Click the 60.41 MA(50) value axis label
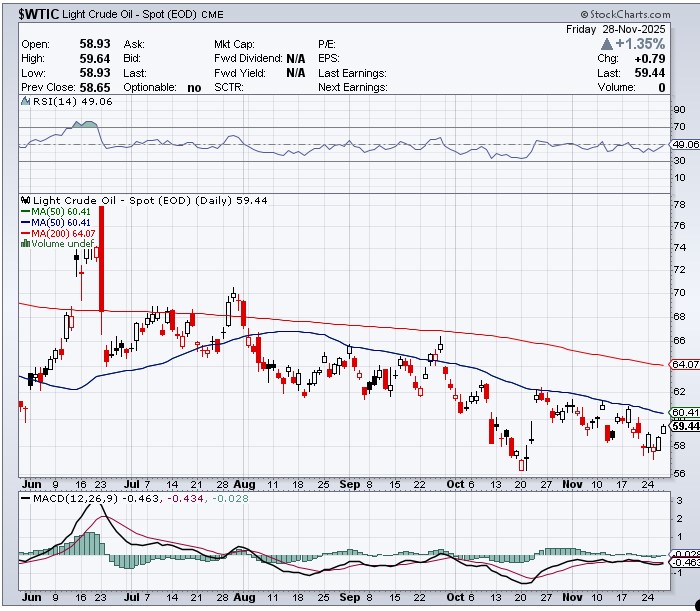Viewport: 700px width, 611px height. (684, 412)
